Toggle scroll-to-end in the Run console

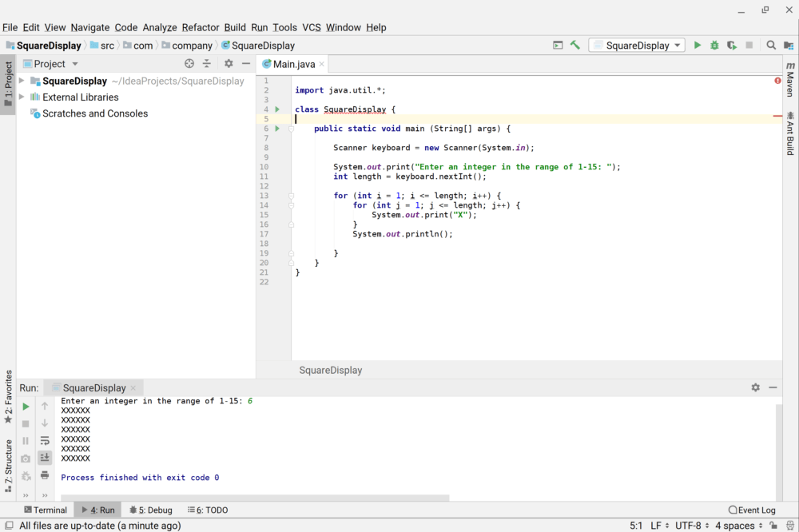pyautogui.click(x=45, y=458)
